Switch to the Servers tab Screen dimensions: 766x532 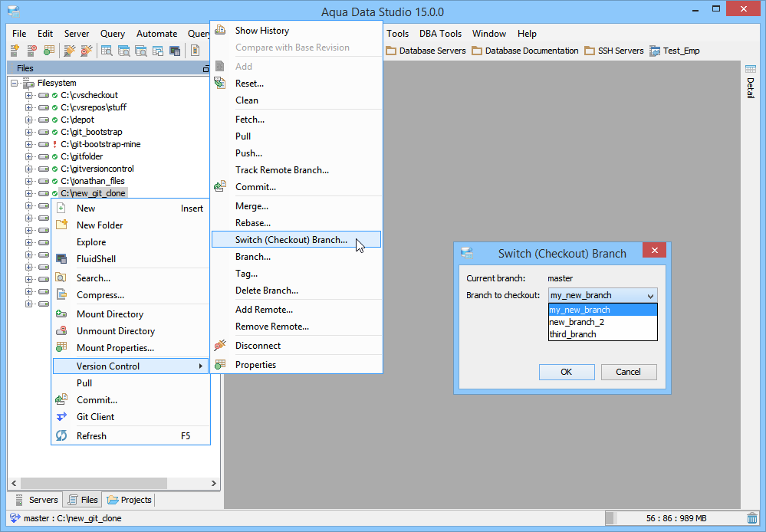tap(37, 500)
